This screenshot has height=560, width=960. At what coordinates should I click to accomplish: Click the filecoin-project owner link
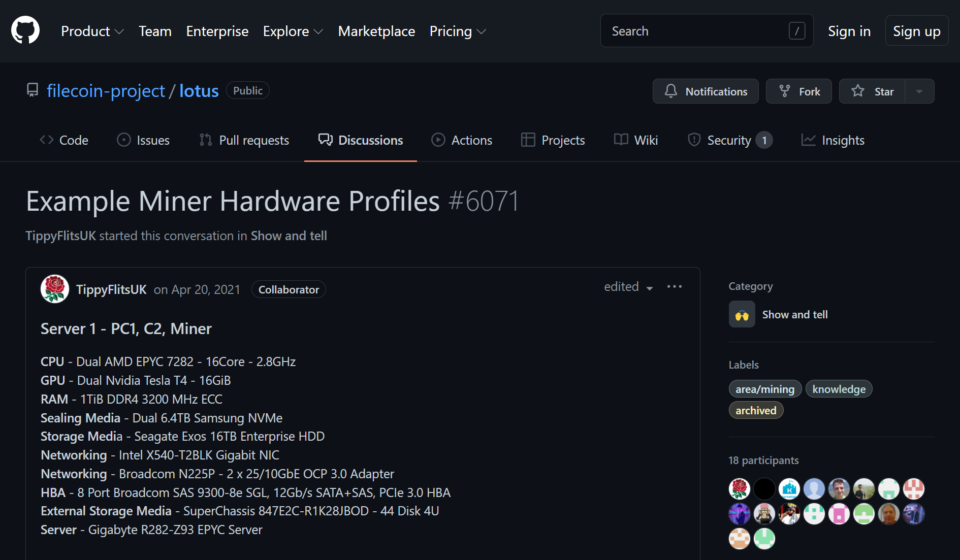(106, 91)
